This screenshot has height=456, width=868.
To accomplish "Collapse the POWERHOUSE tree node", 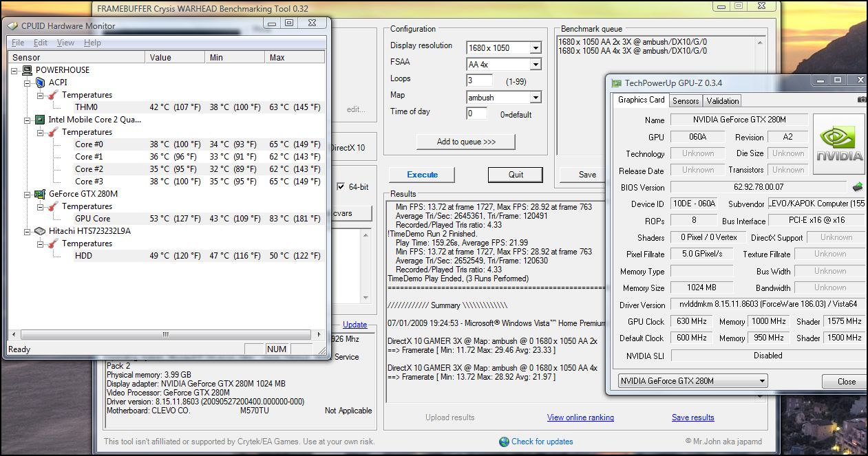I will (15, 70).
